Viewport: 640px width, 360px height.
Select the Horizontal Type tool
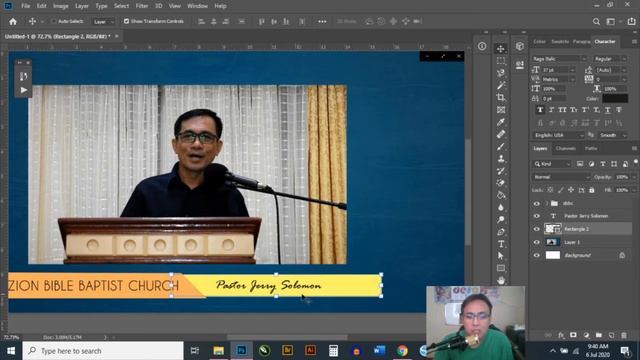501,244
